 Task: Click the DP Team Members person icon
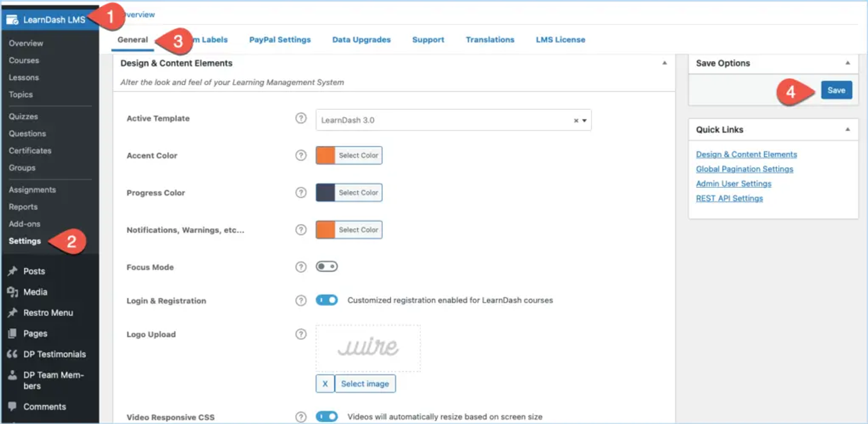pos(12,375)
